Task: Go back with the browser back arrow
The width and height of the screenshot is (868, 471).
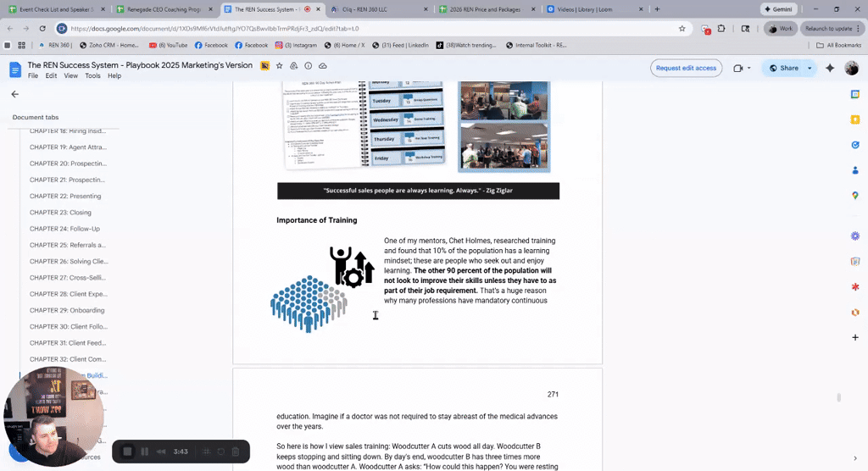Action: click(x=10, y=28)
